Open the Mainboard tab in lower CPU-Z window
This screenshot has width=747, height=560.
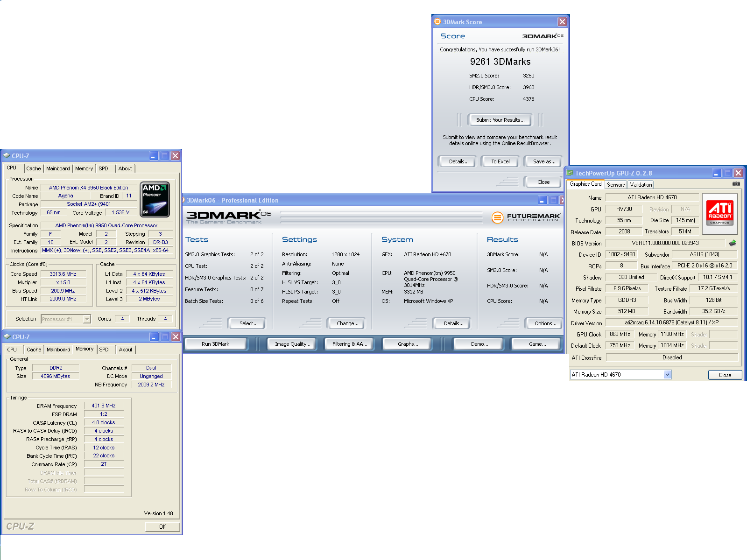pos(58,350)
